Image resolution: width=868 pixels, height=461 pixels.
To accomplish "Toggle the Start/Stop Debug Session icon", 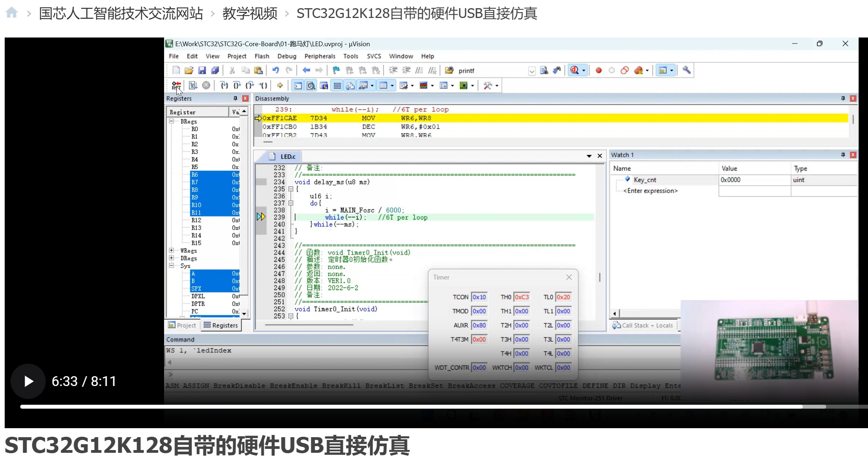I will click(574, 70).
